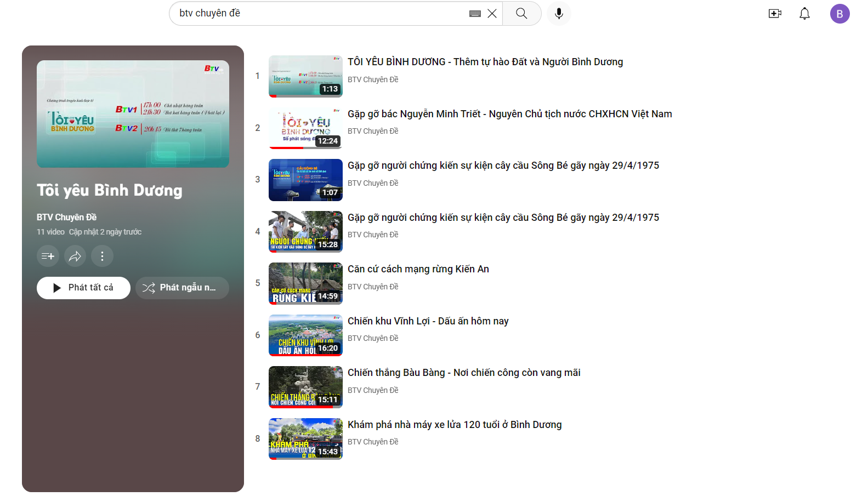Open account avatar B menu
The width and height of the screenshot is (868, 502).
point(839,14)
